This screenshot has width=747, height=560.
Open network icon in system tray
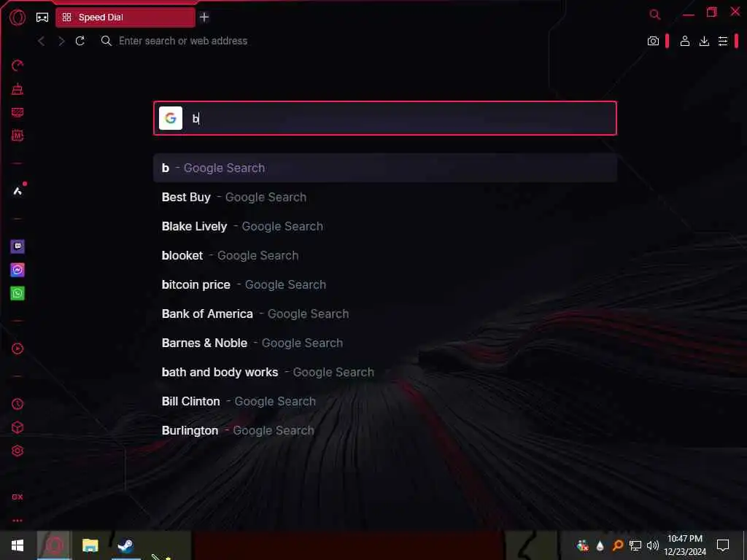tap(635, 545)
